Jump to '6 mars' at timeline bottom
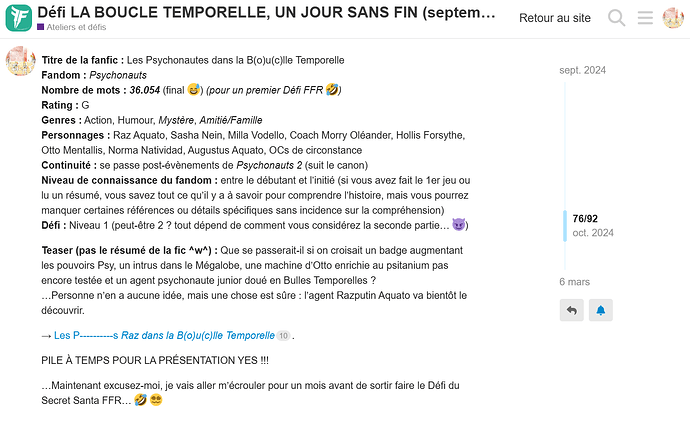Image resolution: width=690 pixels, height=432 pixels. (x=575, y=282)
